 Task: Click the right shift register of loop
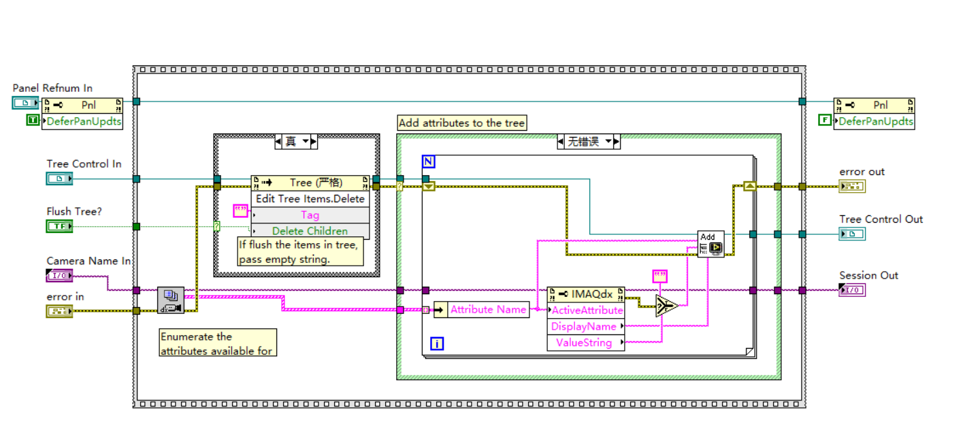(x=749, y=185)
